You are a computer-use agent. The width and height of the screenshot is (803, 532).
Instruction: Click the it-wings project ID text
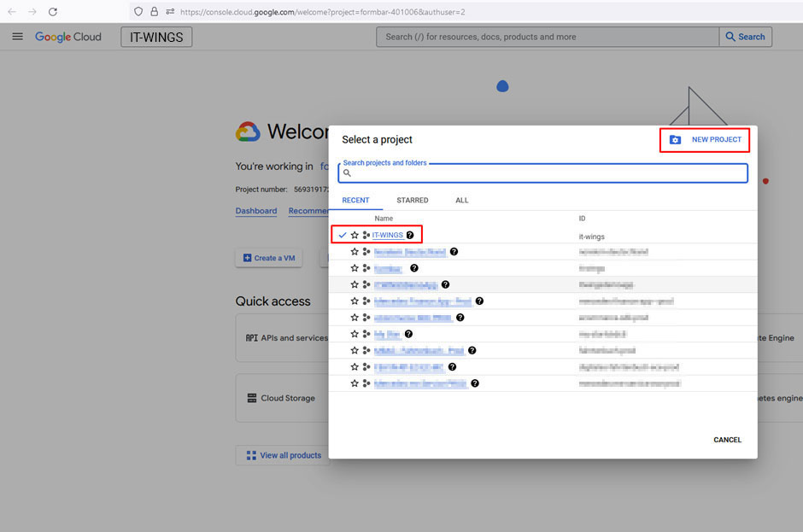[591, 237]
